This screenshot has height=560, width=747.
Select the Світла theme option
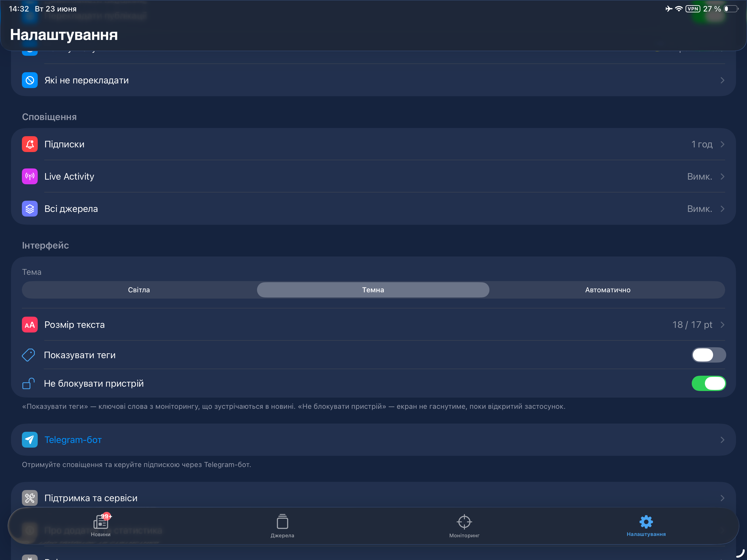(x=139, y=290)
